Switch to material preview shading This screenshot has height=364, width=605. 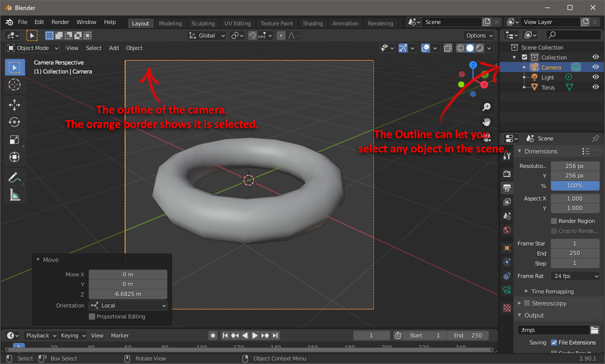479,48
